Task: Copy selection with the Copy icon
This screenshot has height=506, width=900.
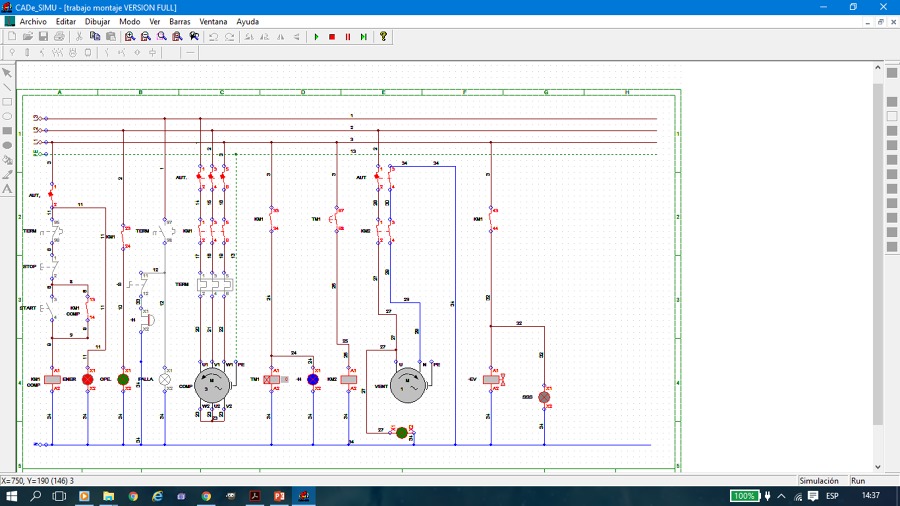Action: (95, 37)
